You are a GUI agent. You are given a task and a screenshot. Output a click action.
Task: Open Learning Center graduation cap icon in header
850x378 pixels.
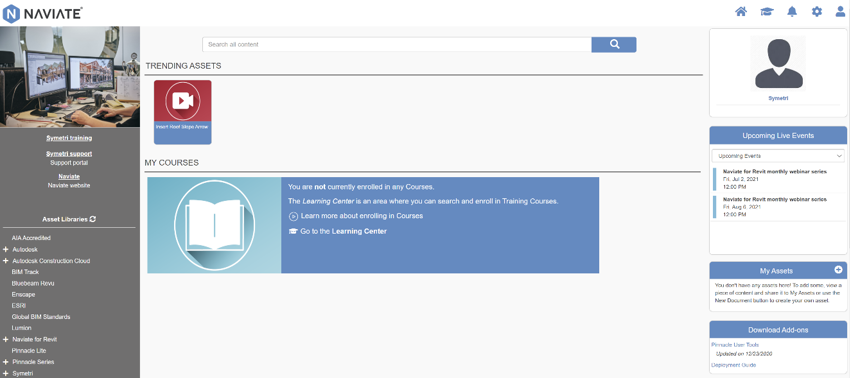tap(767, 11)
